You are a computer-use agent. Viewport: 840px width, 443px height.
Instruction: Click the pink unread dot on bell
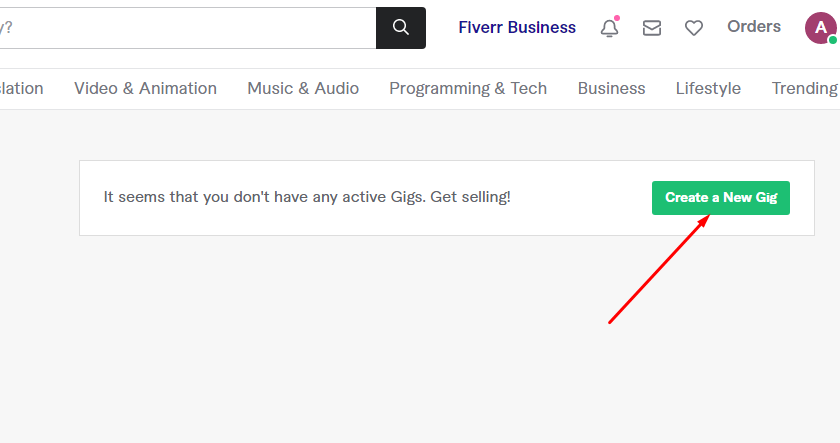[x=616, y=18]
